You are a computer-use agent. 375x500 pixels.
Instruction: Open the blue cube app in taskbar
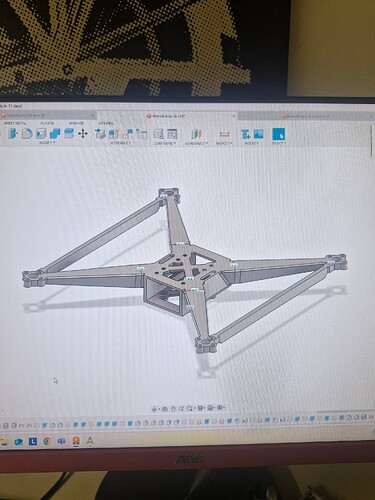pyautogui.click(x=19, y=442)
